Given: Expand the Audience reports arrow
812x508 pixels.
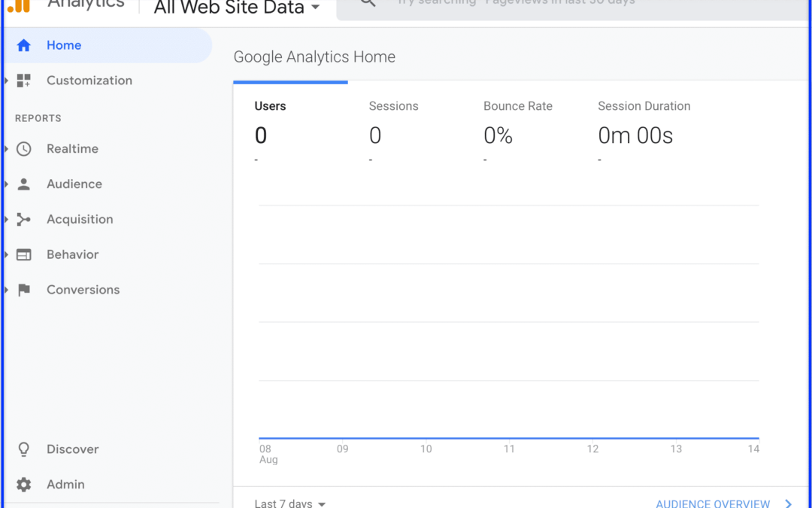Looking at the screenshot, I should pyautogui.click(x=6, y=184).
